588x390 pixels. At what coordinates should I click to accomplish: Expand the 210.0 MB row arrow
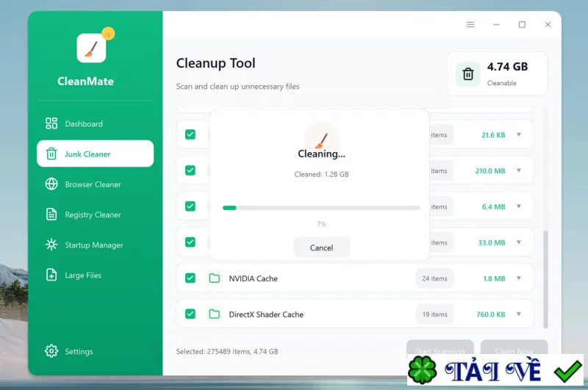pyautogui.click(x=519, y=170)
